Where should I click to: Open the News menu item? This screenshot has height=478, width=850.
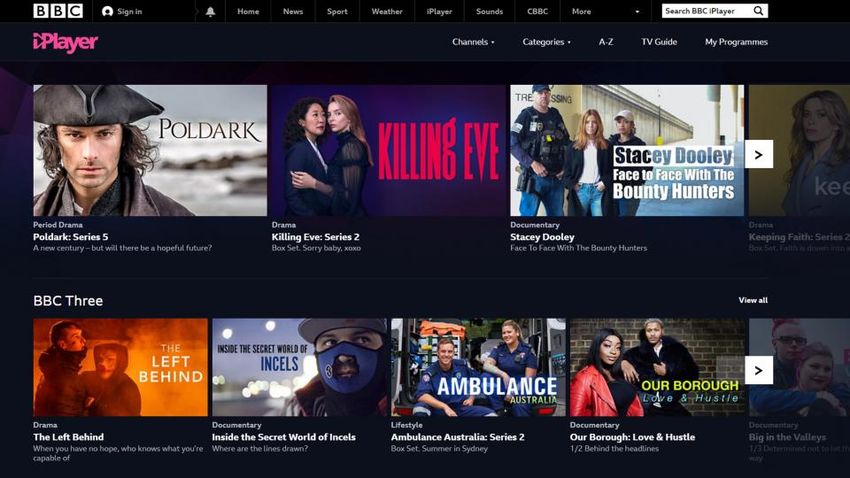tap(293, 11)
